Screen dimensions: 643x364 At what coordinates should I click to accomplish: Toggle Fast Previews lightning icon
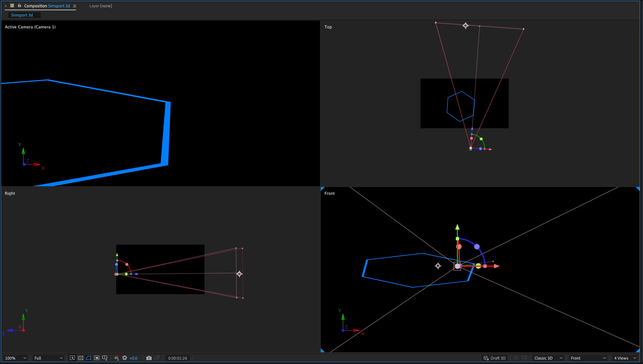tap(72, 358)
